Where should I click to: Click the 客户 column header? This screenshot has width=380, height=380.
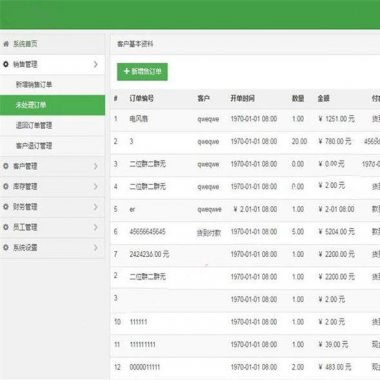pyautogui.click(x=203, y=98)
